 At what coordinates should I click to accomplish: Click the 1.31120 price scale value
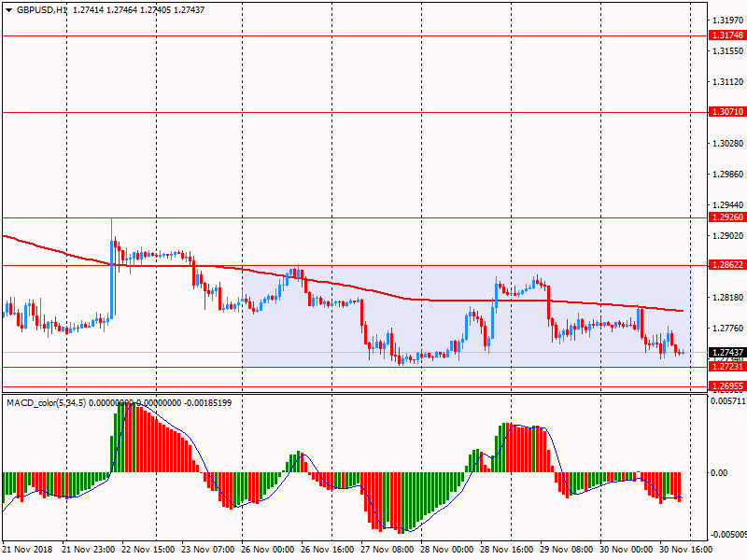coord(728,82)
